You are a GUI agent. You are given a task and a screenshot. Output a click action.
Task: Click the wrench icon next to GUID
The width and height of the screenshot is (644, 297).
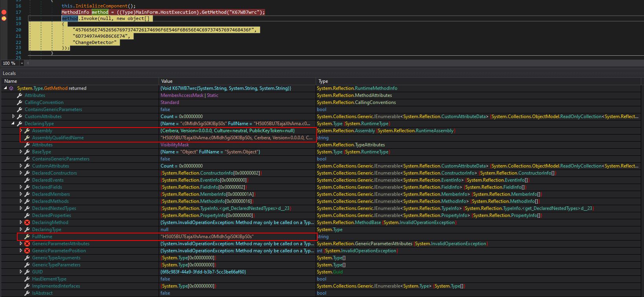coord(27,272)
